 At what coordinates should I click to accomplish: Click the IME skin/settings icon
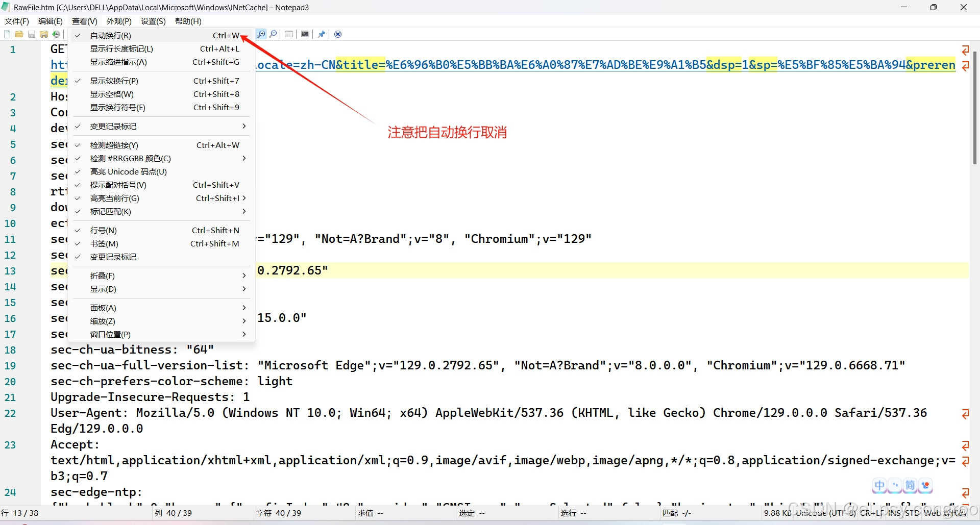[x=925, y=486]
